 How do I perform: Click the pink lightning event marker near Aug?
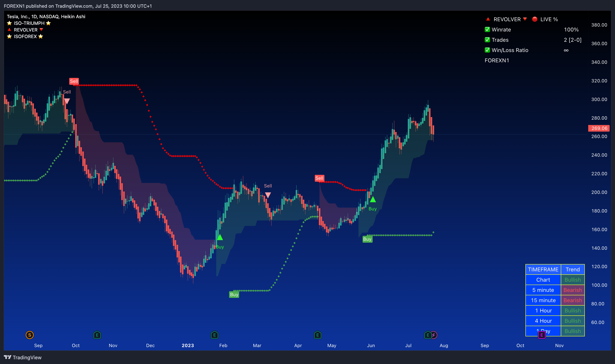pos(434,335)
